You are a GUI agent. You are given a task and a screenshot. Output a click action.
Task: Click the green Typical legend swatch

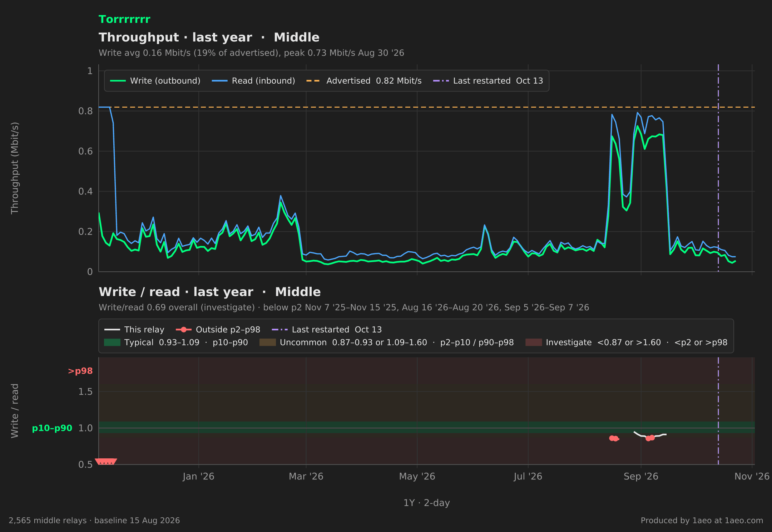tap(112, 343)
